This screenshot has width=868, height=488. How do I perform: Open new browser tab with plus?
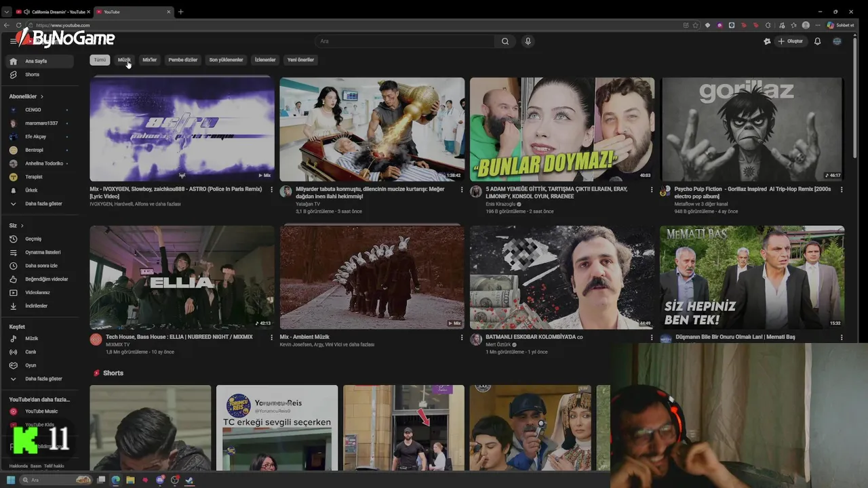(180, 12)
